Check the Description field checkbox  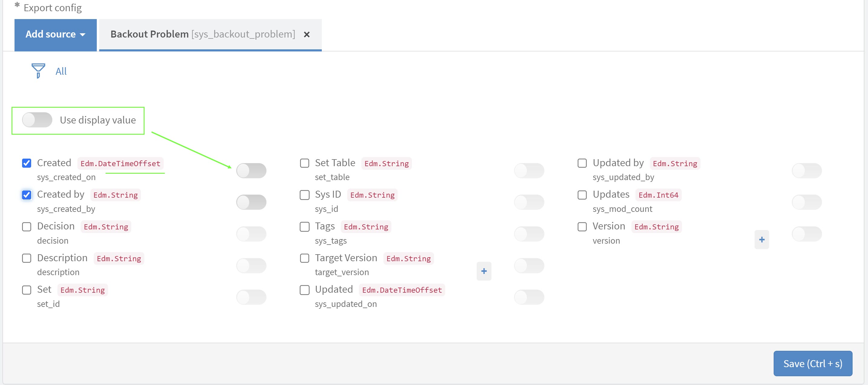tap(27, 258)
